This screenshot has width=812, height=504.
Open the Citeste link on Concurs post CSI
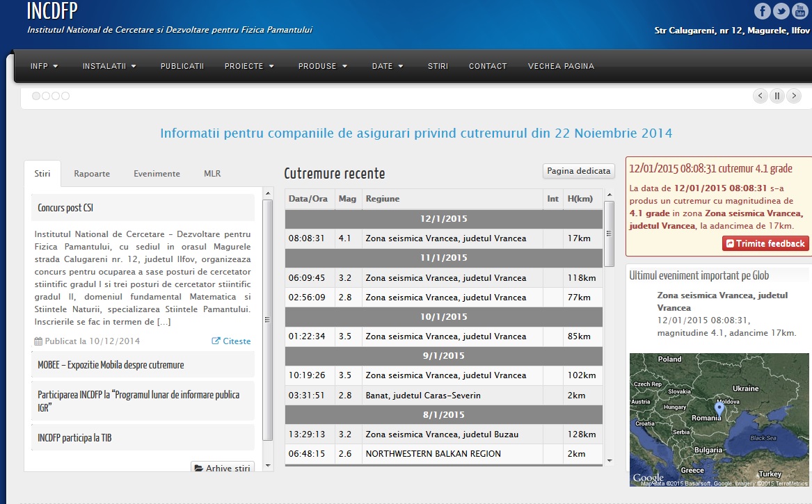tap(231, 341)
